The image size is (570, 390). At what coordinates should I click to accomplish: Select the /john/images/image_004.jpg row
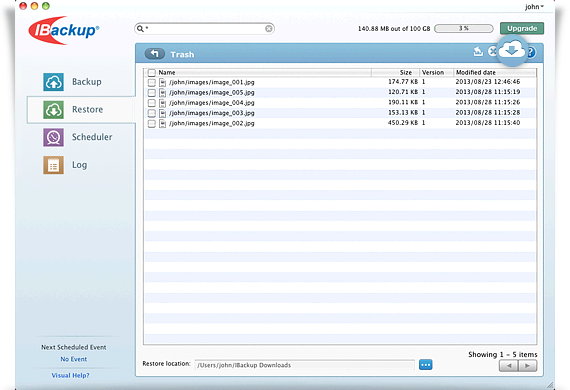tap(340, 103)
